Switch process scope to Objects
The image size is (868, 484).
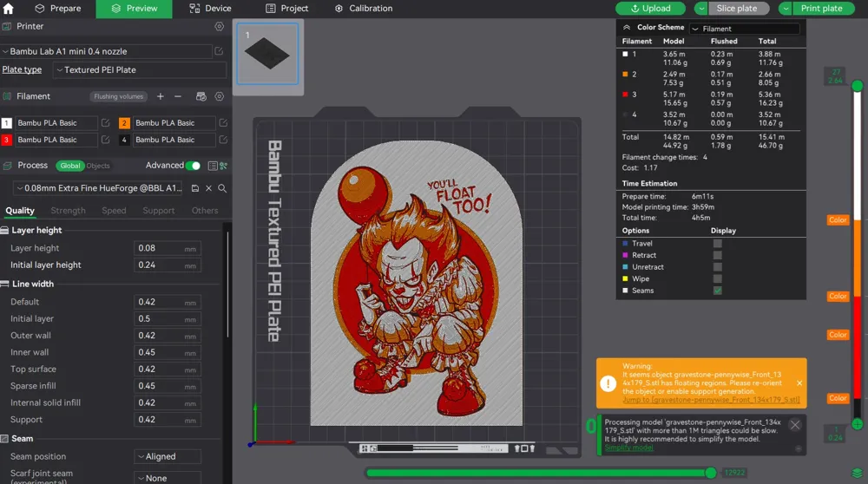[x=98, y=166]
